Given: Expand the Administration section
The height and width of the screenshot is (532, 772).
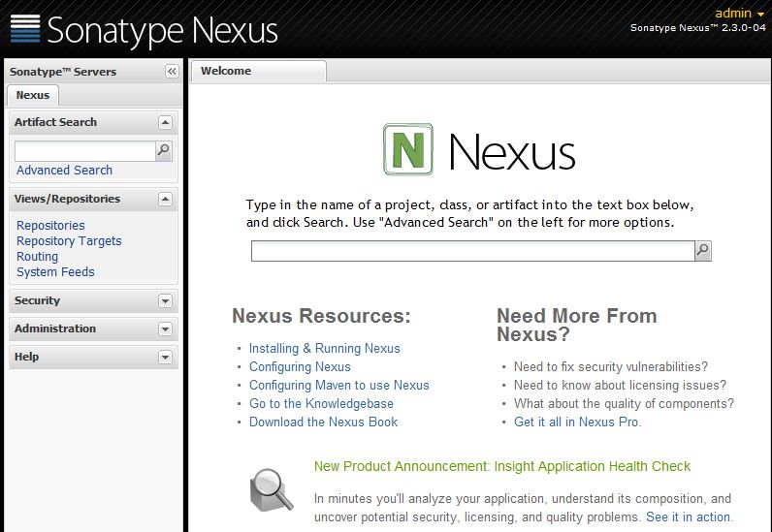Looking at the screenshot, I should point(166,329).
